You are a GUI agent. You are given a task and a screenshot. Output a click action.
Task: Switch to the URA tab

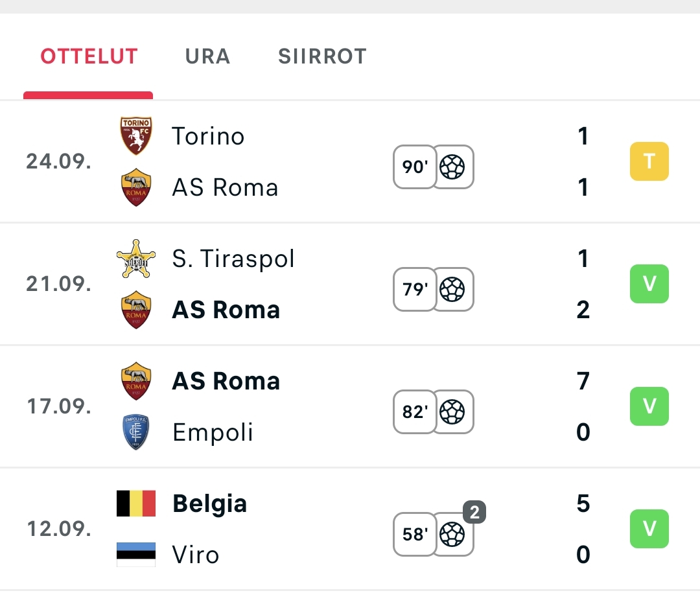point(207,56)
